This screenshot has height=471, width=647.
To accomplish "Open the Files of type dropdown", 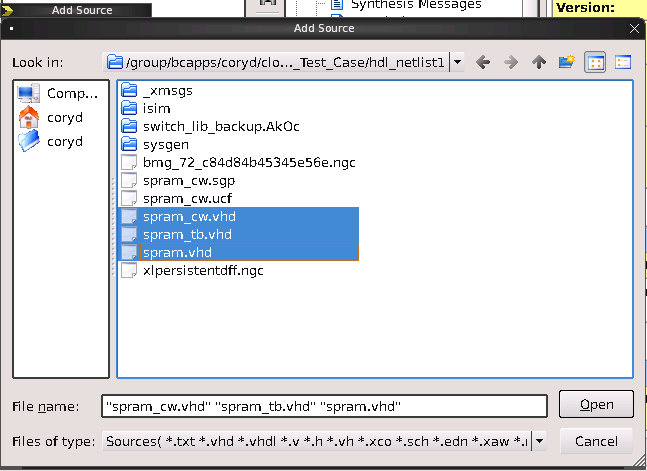I will 539,440.
